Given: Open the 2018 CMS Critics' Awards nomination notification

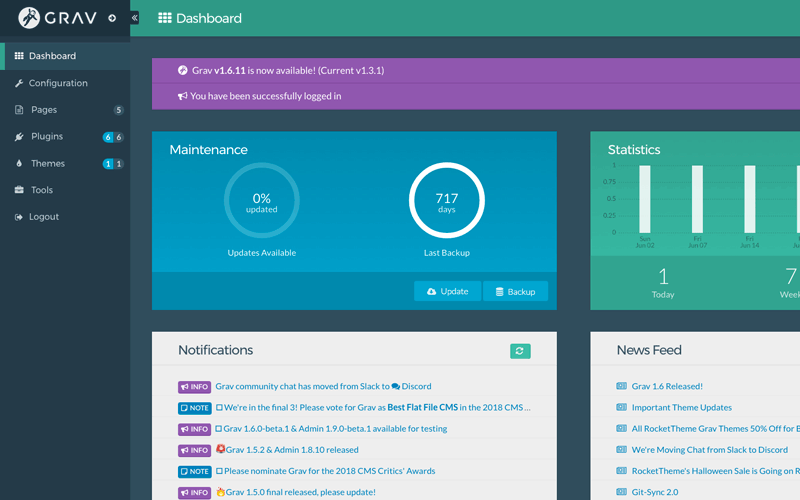Looking at the screenshot, I should [325, 471].
